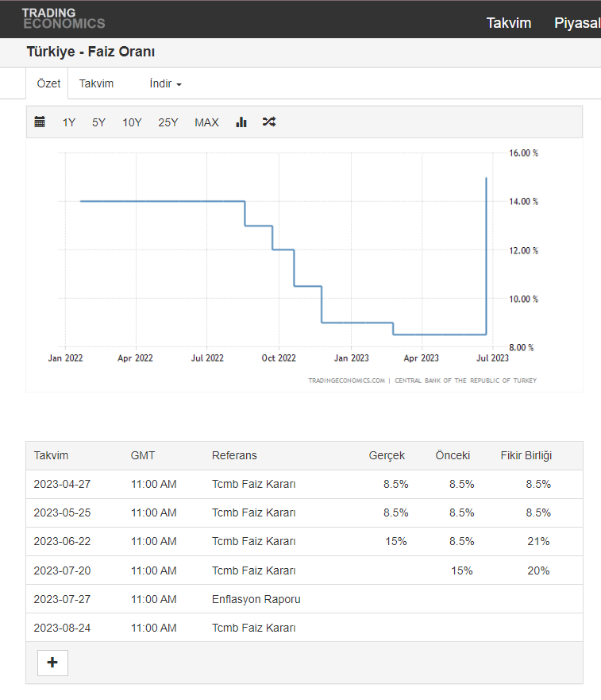Open Piyasalar in top navigation
This screenshot has width=601, height=700.
pyautogui.click(x=577, y=23)
